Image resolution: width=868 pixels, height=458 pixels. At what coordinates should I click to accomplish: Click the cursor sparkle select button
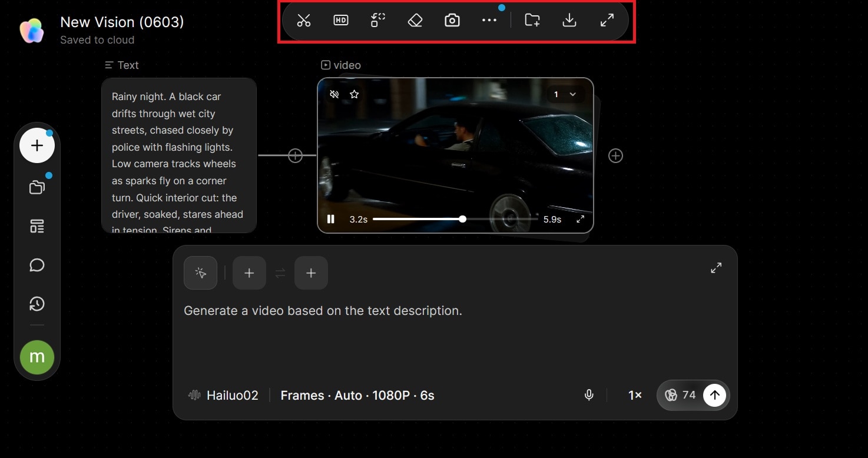200,273
